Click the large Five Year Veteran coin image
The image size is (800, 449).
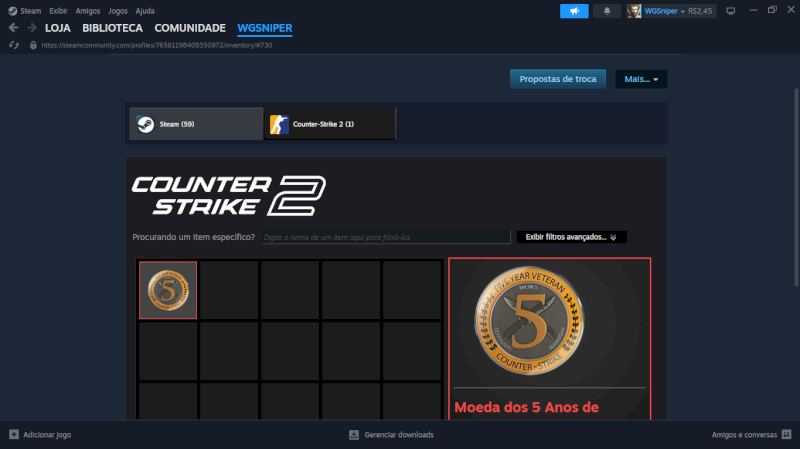pyautogui.click(x=530, y=320)
